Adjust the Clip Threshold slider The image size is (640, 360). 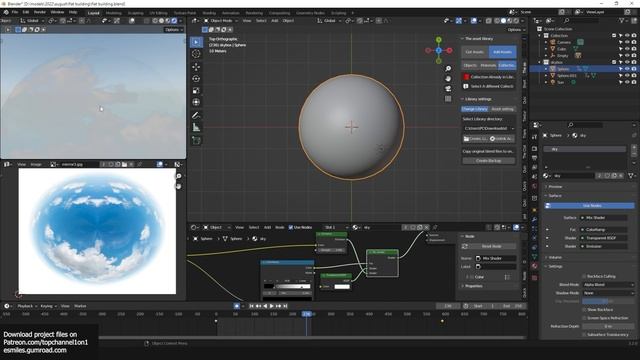click(608, 301)
